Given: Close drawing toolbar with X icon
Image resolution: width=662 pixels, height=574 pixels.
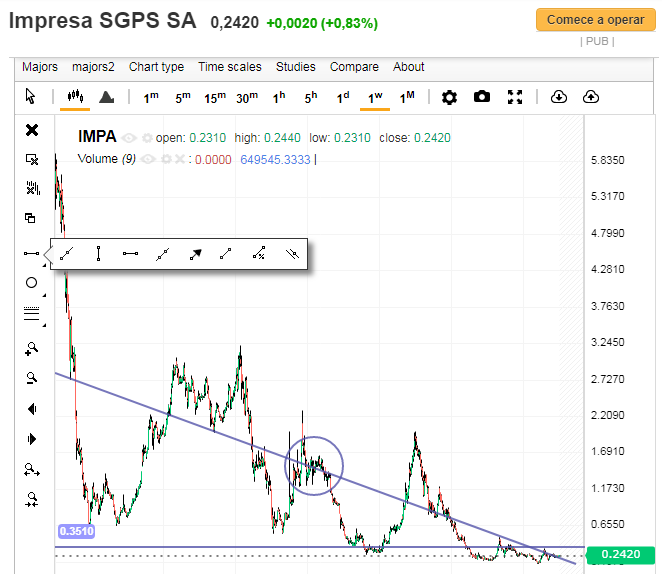Looking at the screenshot, I should 32,130.
